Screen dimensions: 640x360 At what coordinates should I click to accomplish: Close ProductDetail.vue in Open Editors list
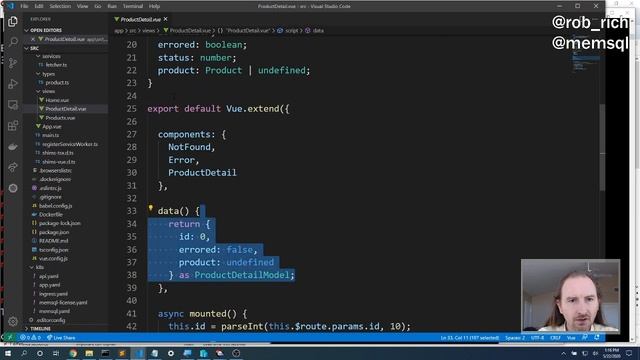(33, 39)
